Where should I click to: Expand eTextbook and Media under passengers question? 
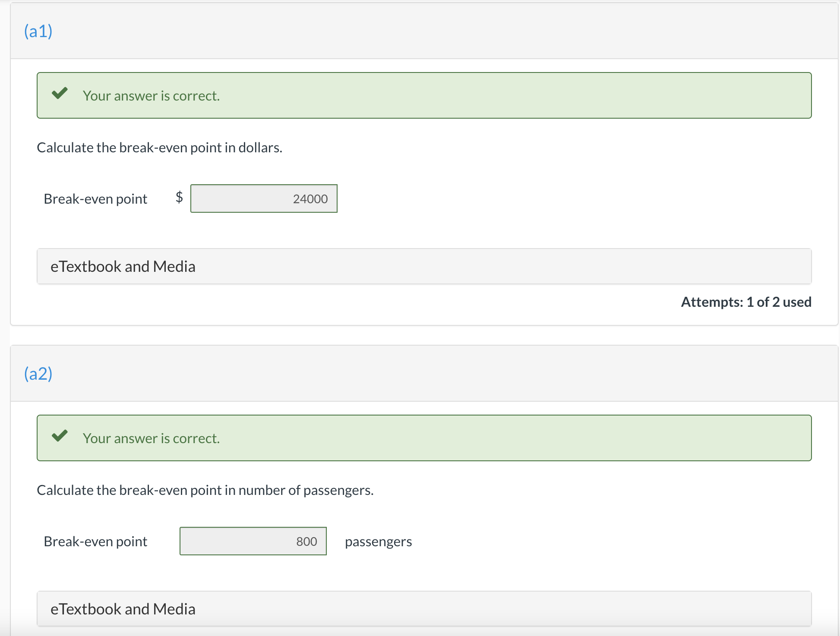123,609
